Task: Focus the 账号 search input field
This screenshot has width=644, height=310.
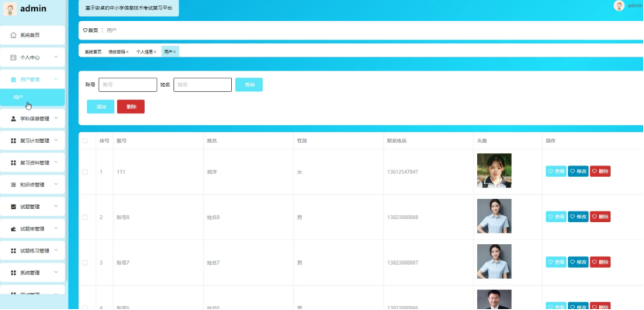Action: pyautogui.click(x=128, y=85)
